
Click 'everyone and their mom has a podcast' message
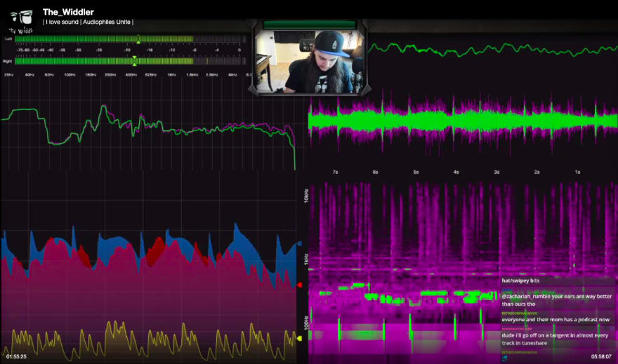click(x=555, y=320)
